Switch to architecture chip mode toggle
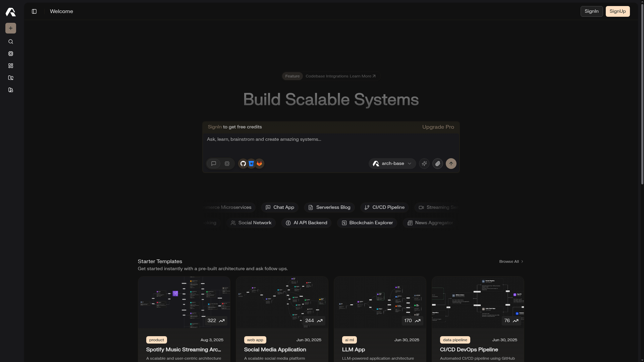Viewport: 644px width, 362px height. 227,164
